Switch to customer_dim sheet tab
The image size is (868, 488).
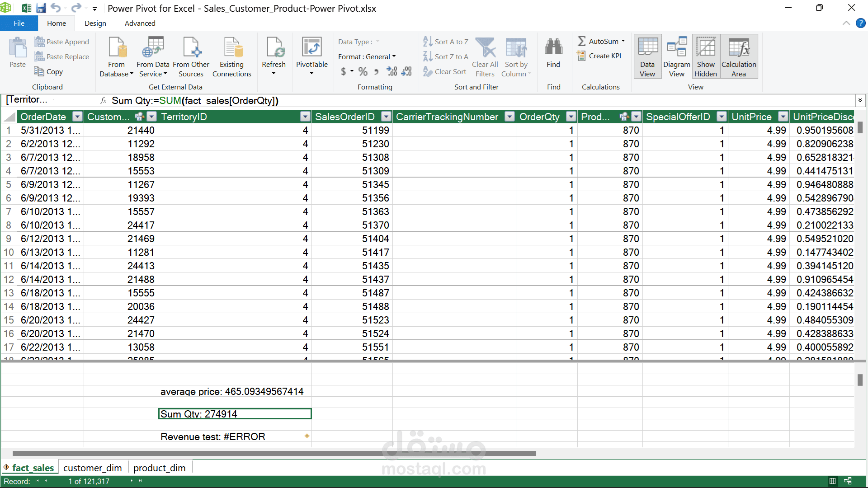tap(93, 468)
